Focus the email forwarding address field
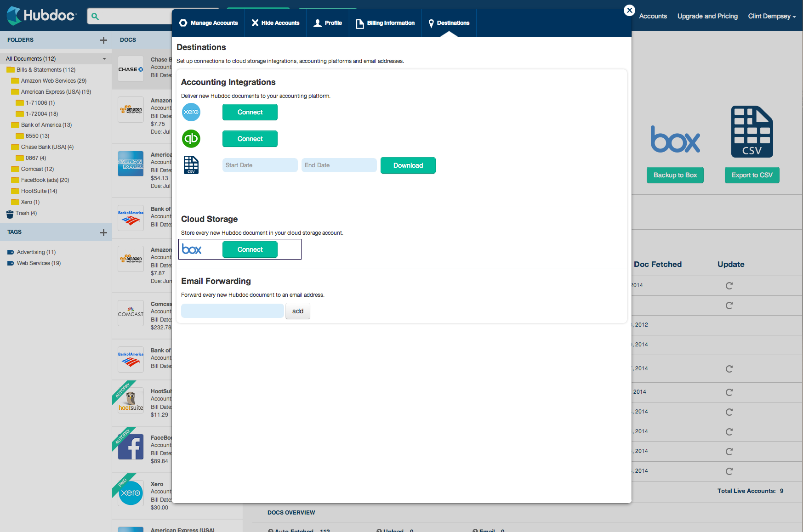 pyautogui.click(x=233, y=311)
